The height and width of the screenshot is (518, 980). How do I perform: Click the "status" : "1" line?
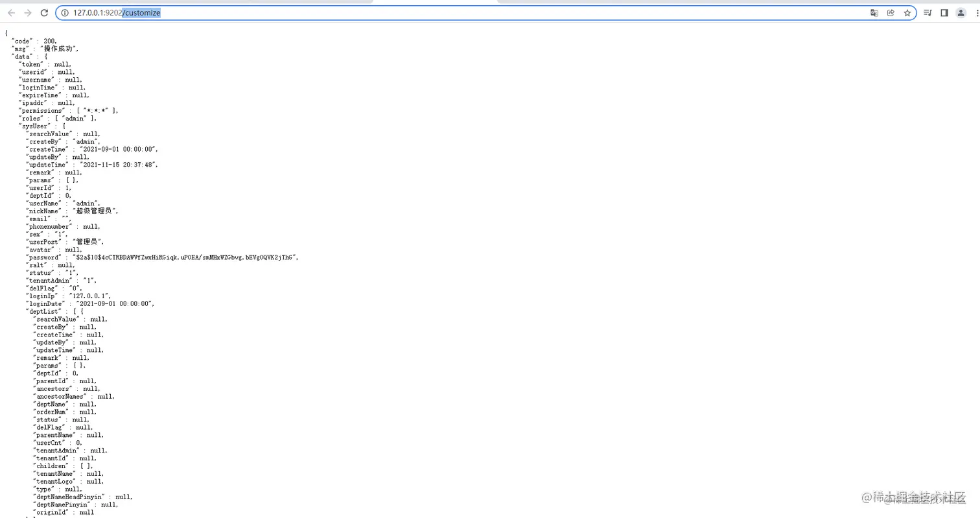click(52, 273)
